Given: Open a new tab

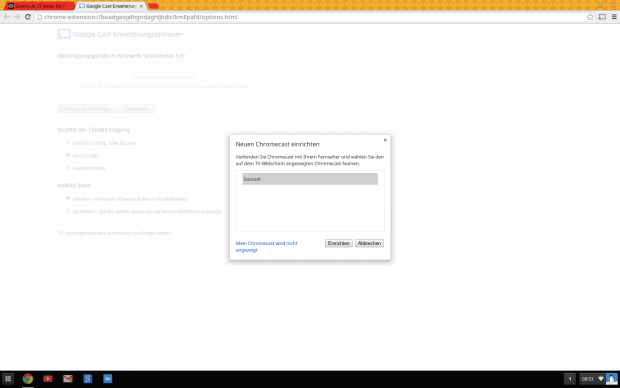Looking at the screenshot, I should (x=153, y=6).
